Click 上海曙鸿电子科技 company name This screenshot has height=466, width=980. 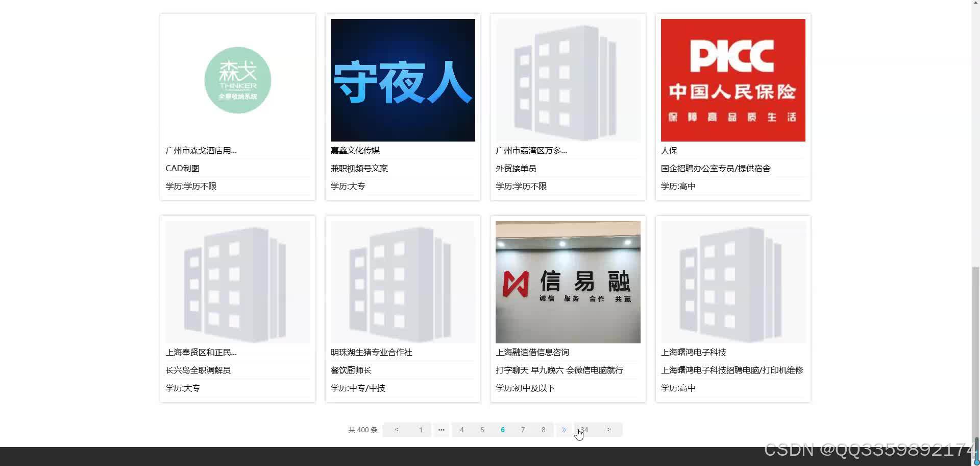click(695, 352)
